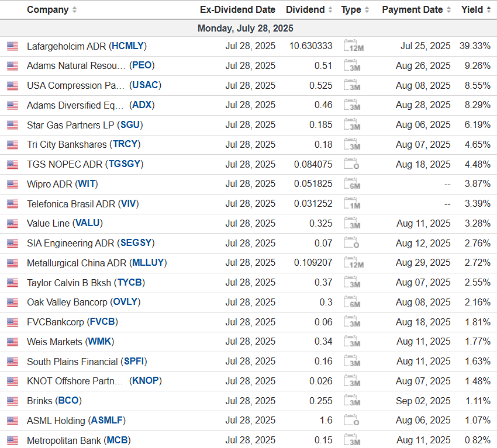Image resolution: width=497 pixels, height=448 pixels.
Task: Click the Weis Markets WMK ticker
Action: coord(99,342)
